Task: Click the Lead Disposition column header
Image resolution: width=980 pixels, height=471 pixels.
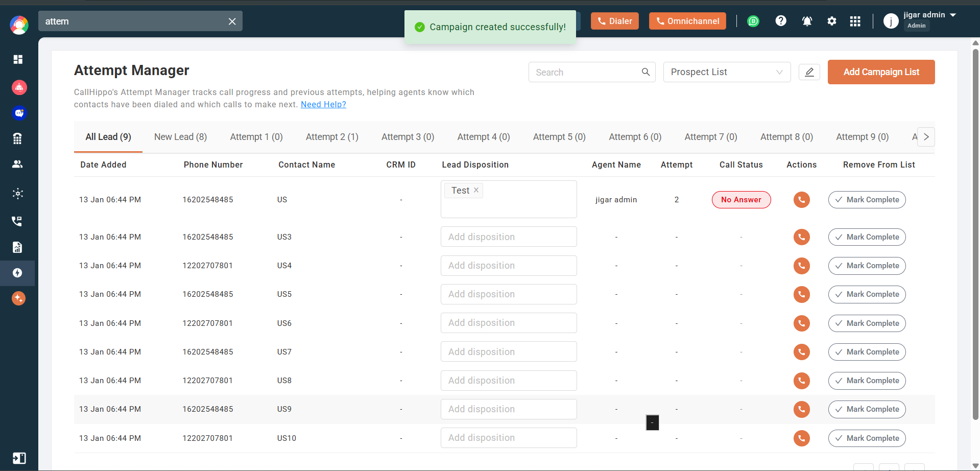Action: point(475,164)
